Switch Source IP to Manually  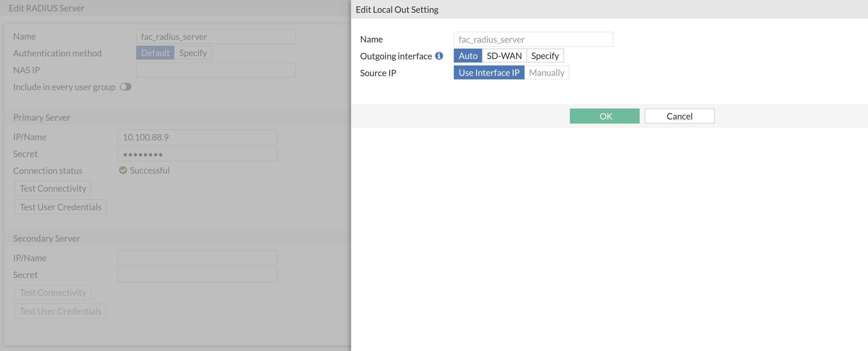click(x=546, y=72)
